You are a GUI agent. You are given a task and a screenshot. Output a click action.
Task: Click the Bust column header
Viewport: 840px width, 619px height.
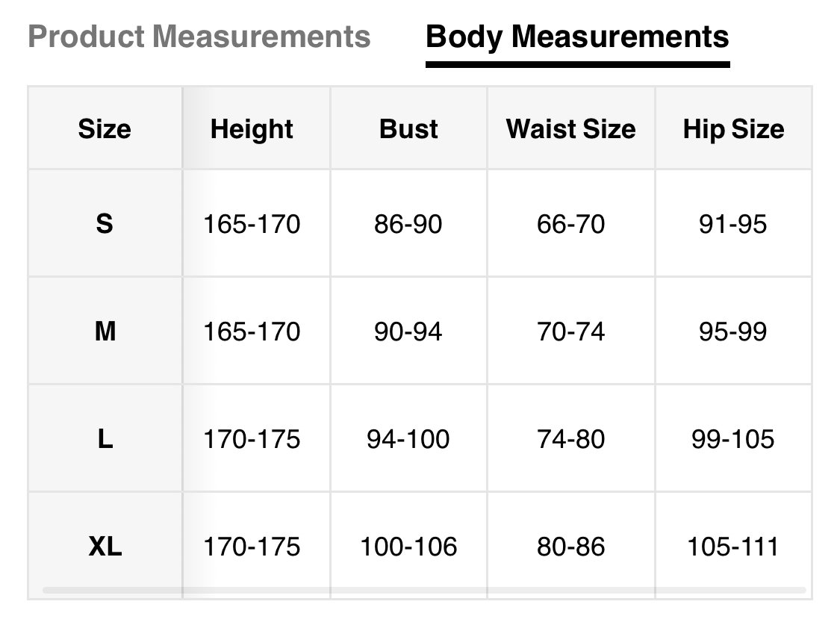408,129
